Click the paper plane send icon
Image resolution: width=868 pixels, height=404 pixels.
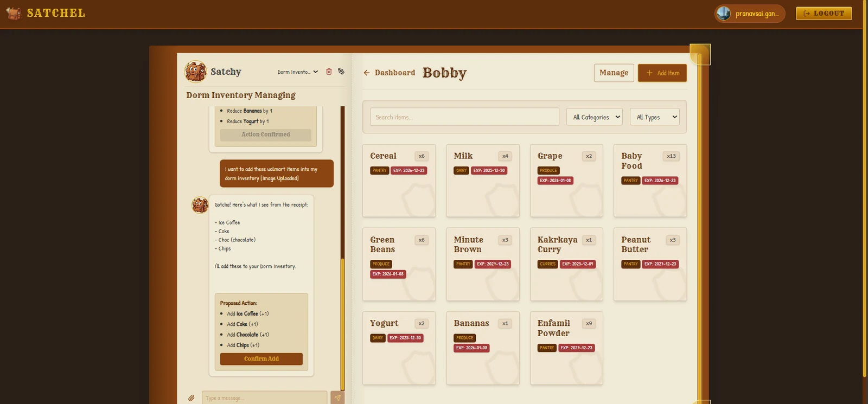(337, 397)
